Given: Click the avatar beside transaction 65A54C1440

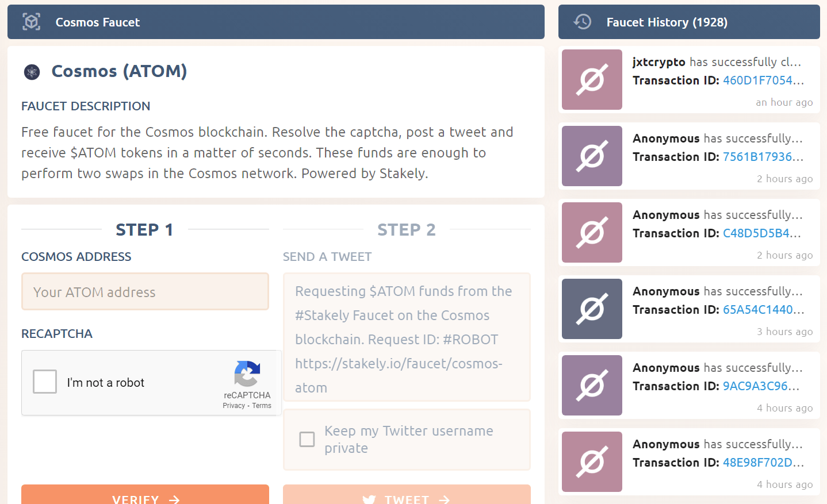Looking at the screenshot, I should [592, 309].
